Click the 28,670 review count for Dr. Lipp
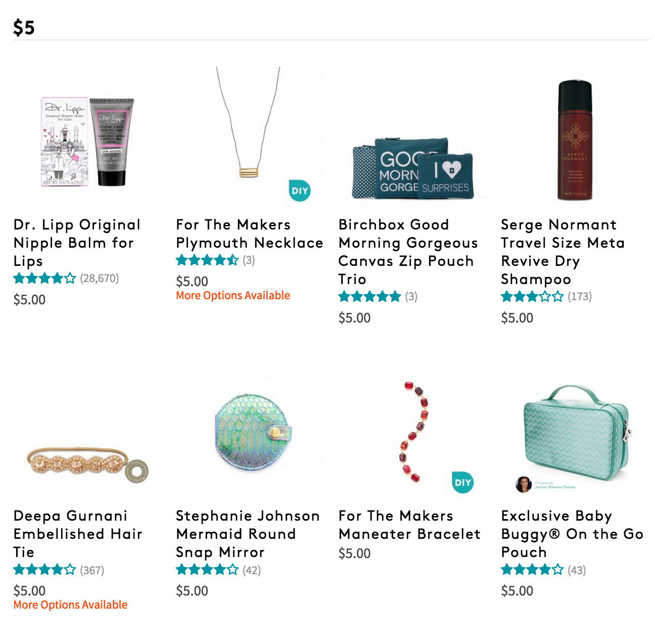This screenshot has height=644, width=655. point(100,278)
